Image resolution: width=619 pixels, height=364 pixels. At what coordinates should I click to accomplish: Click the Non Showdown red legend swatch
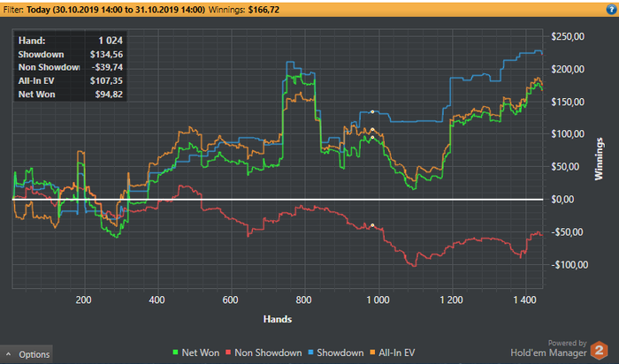point(228,353)
